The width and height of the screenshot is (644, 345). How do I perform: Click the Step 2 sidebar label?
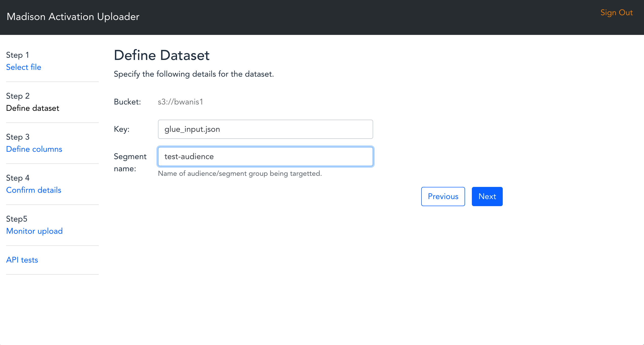point(18,96)
